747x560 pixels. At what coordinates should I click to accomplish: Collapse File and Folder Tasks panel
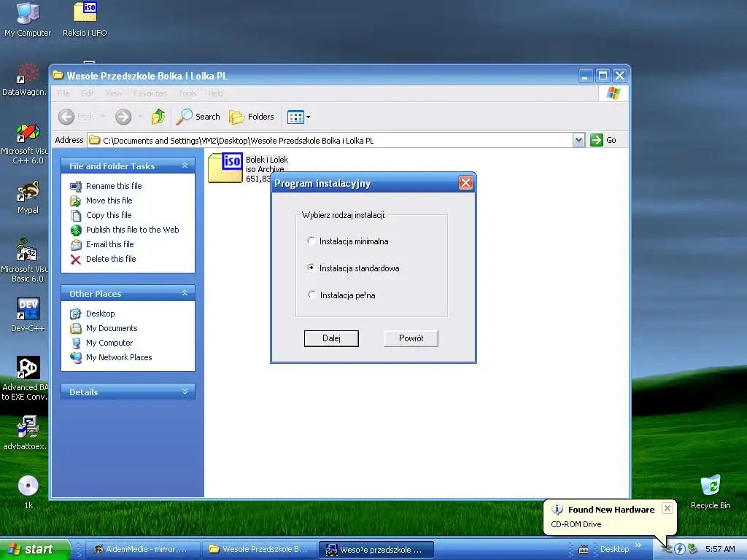click(185, 166)
